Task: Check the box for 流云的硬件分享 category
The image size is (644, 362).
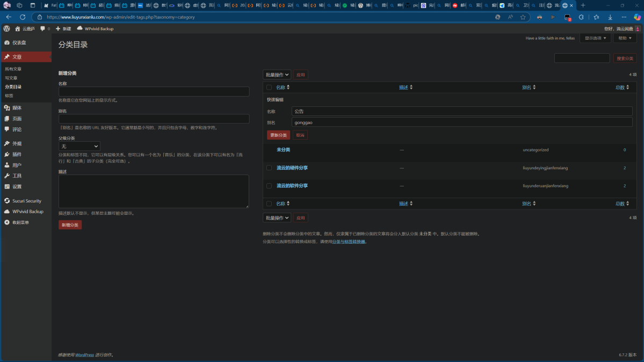Action: [269, 168]
